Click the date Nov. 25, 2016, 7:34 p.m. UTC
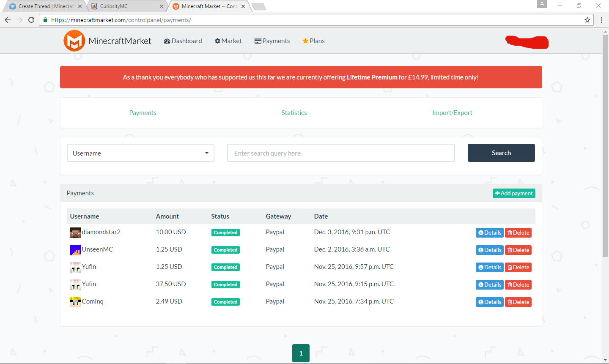Screen dimensions: 609x364 (x=354, y=301)
